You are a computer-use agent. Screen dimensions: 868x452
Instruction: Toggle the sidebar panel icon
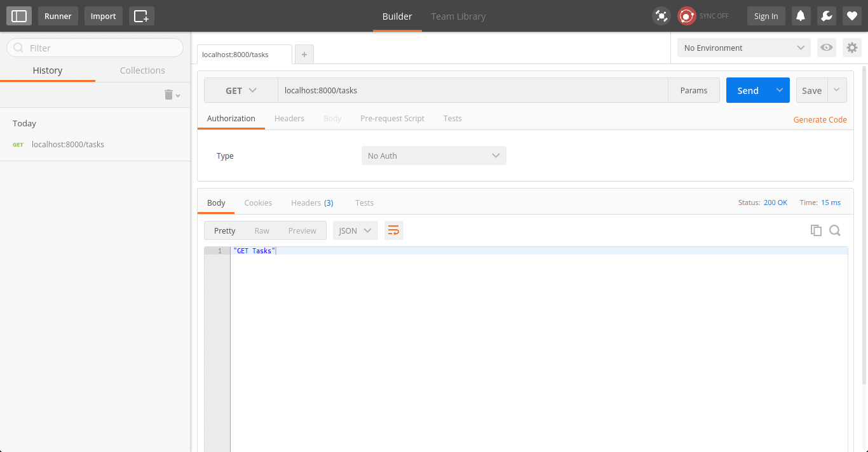click(x=19, y=16)
